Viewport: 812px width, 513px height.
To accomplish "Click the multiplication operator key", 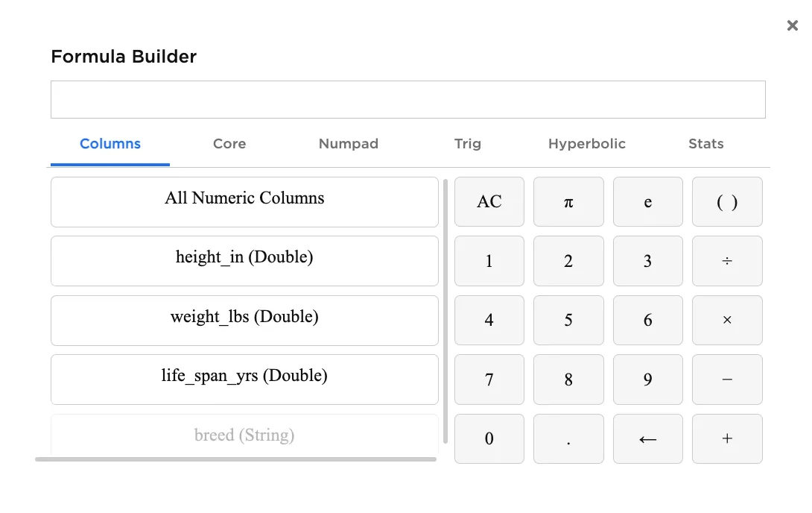I will [727, 320].
